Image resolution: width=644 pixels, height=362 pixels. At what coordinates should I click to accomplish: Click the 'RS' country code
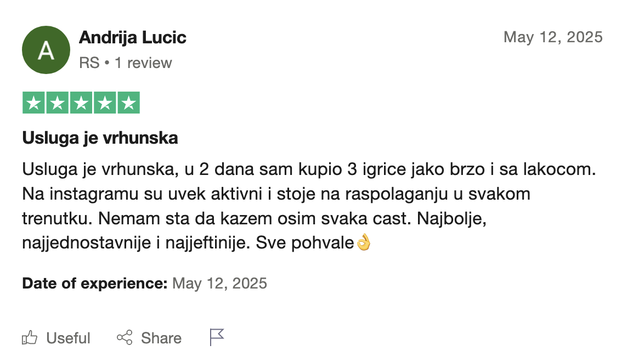[89, 63]
